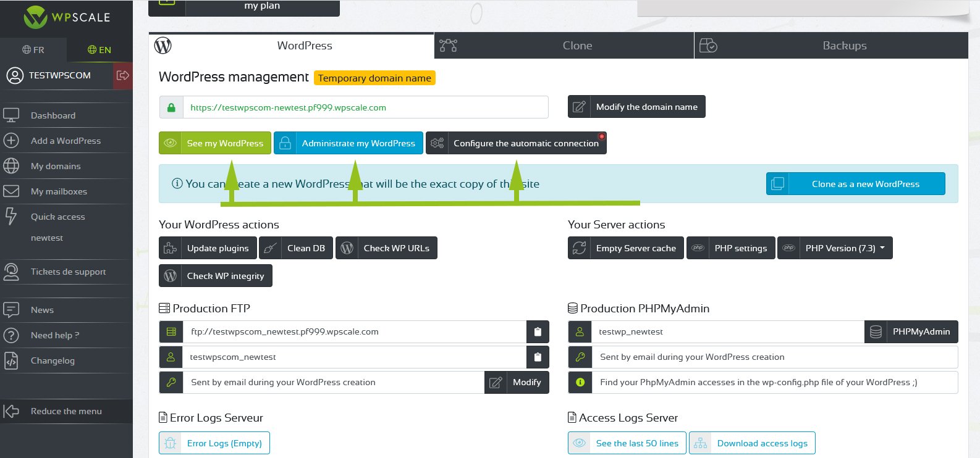Click the Add a WordPress plus icon
The image size is (980, 458).
coord(11,141)
